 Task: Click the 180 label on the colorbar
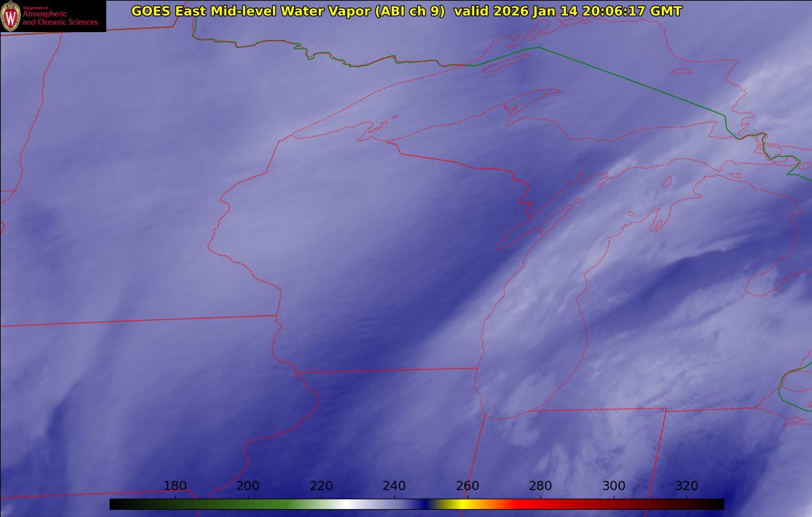(x=175, y=486)
